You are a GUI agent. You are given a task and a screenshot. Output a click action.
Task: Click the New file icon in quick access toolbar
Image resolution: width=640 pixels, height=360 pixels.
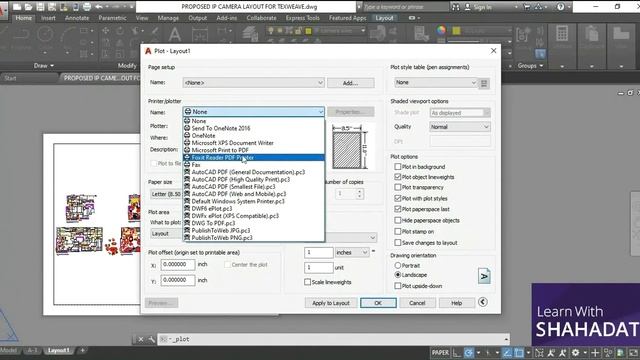(17, 7)
